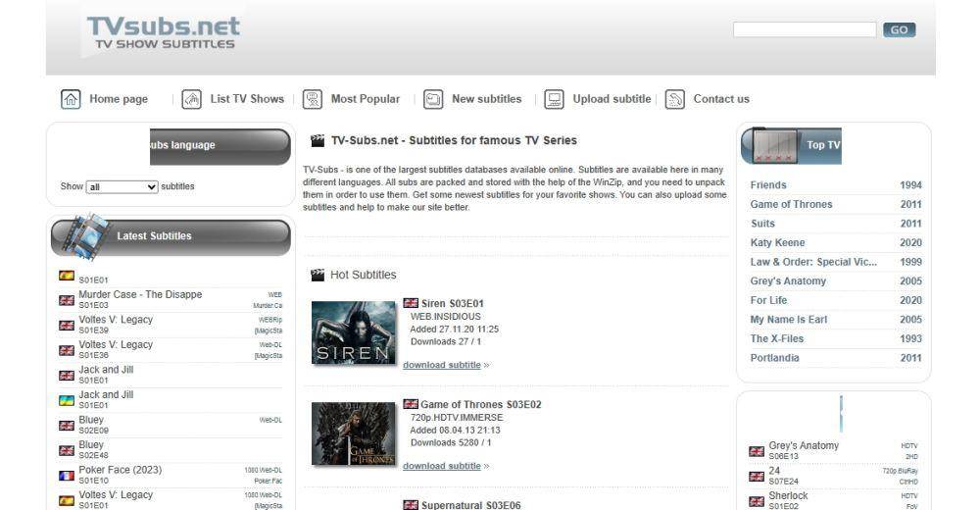Viewport: 980px width, 510px height.
Task: Open Game of Thrones S03E02 title link
Action: 480,404
